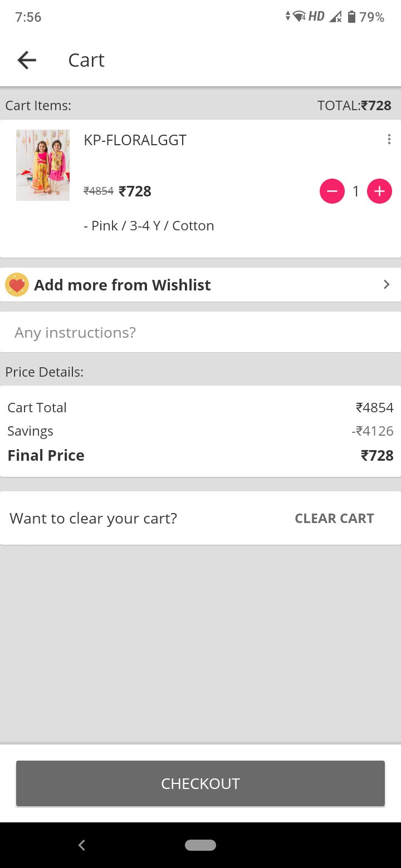Tap the Android home pill
Image resolution: width=401 pixels, height=868 pixels.
[x=200, y=845]
